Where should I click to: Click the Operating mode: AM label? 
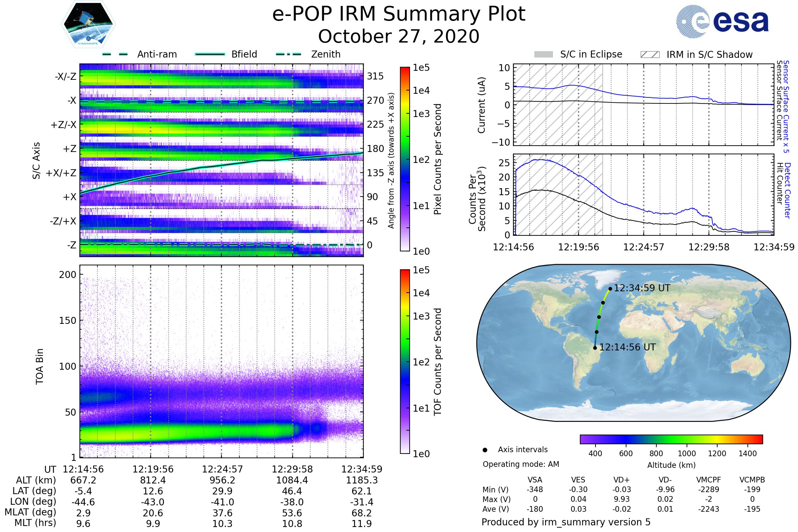521,464
